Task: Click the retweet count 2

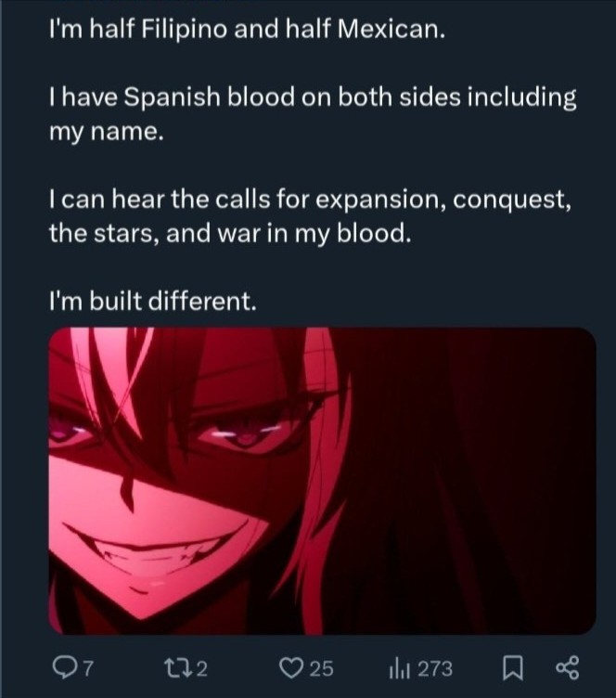Action: [x=201, y=668]
